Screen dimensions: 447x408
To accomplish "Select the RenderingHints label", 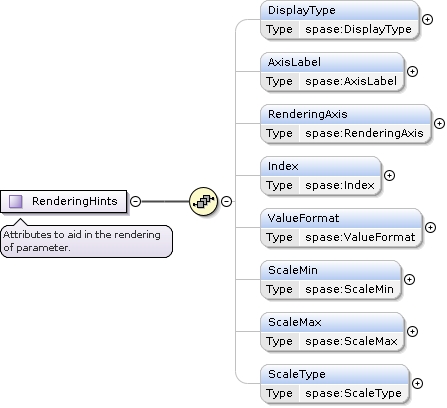I will (75, 201).
